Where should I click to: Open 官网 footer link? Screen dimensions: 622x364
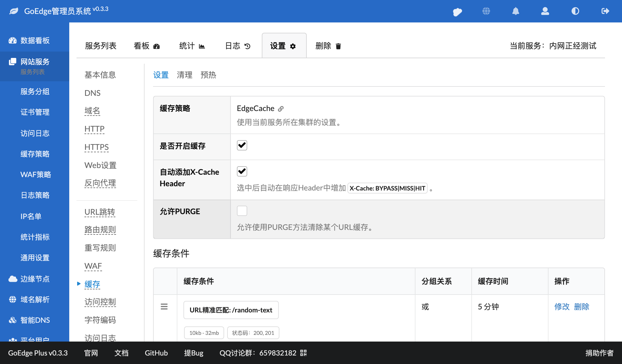(x=91, y=353)
